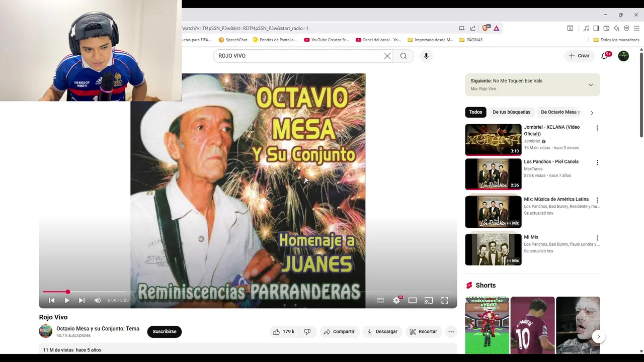Open more actions menu below video
The height and width of the screenshot is (362, 644).
click(x=451, y=332)
